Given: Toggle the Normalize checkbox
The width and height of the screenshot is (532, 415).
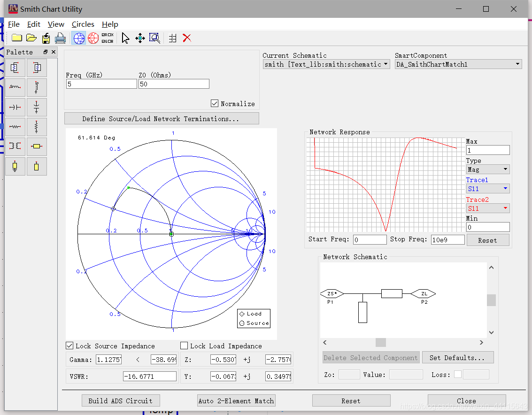Looking at the screenshot, I should (215, 103).
